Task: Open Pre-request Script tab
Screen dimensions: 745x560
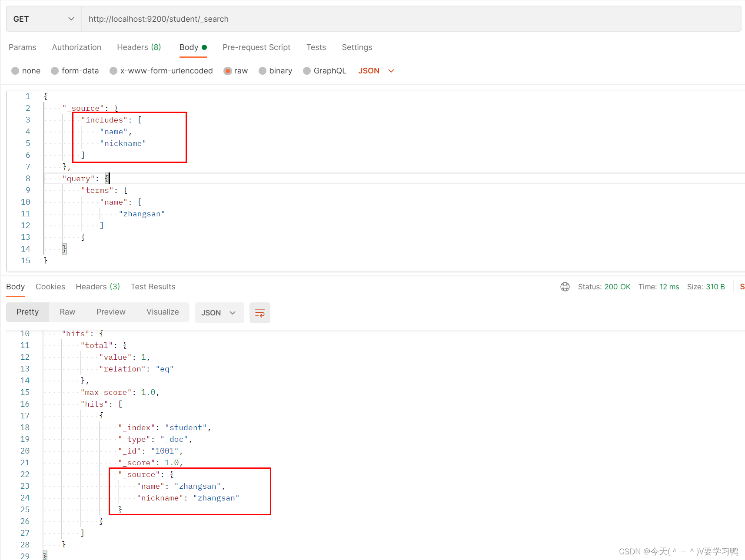Action: coord(256,47)
